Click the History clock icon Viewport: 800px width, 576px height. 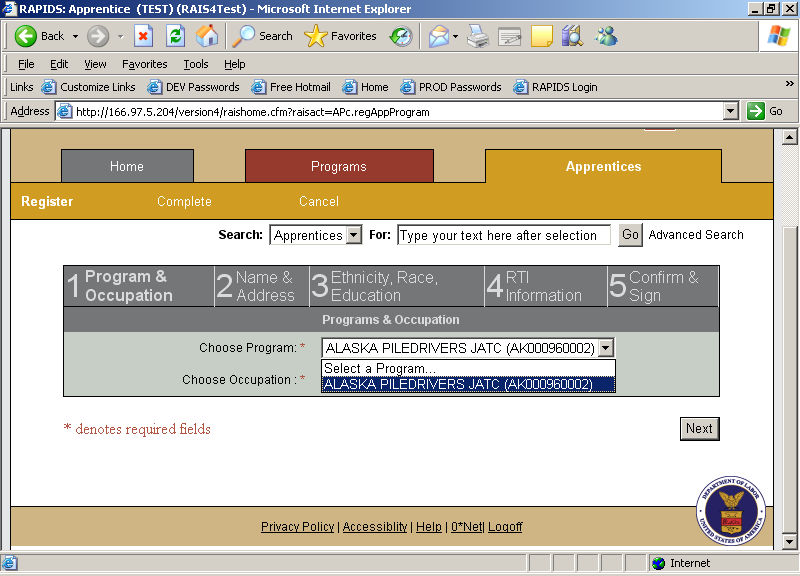coord(401,36)
